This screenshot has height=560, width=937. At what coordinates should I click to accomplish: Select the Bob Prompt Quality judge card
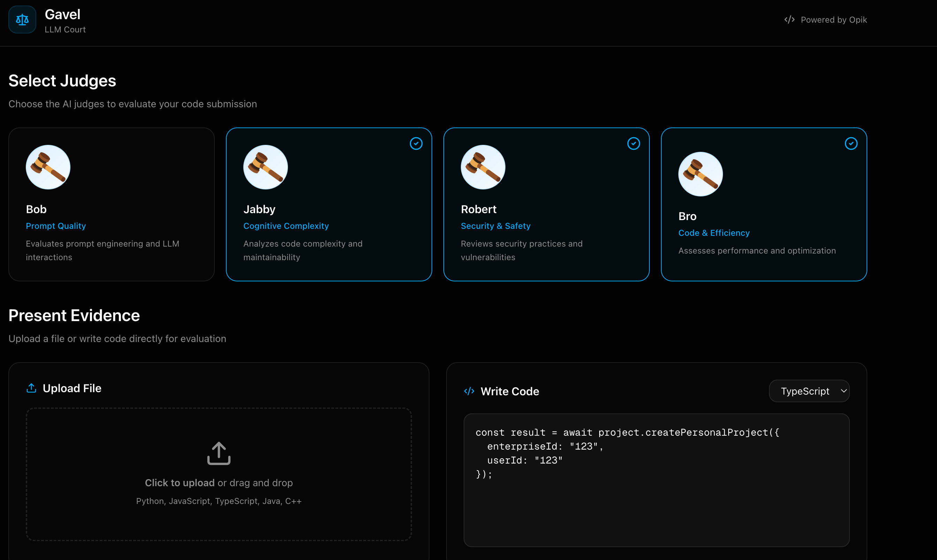[x=112, y=204]
